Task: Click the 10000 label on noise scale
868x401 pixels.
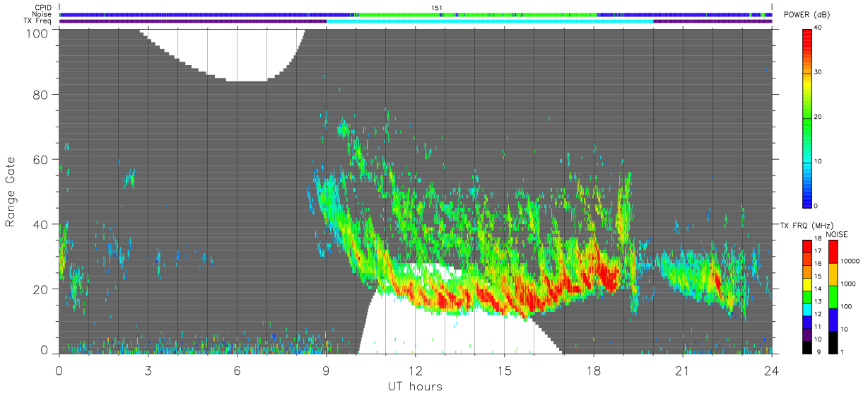Action: (x=850, y=261)
